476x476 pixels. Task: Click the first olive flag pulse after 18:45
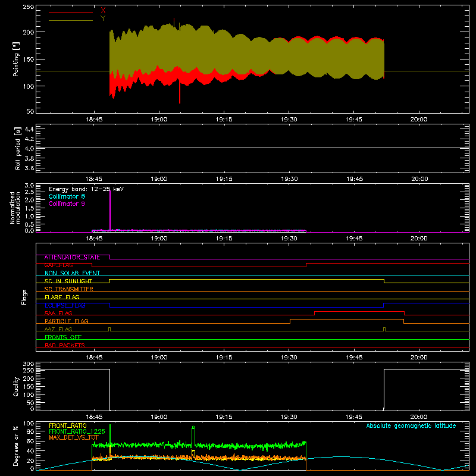point(109,329)
